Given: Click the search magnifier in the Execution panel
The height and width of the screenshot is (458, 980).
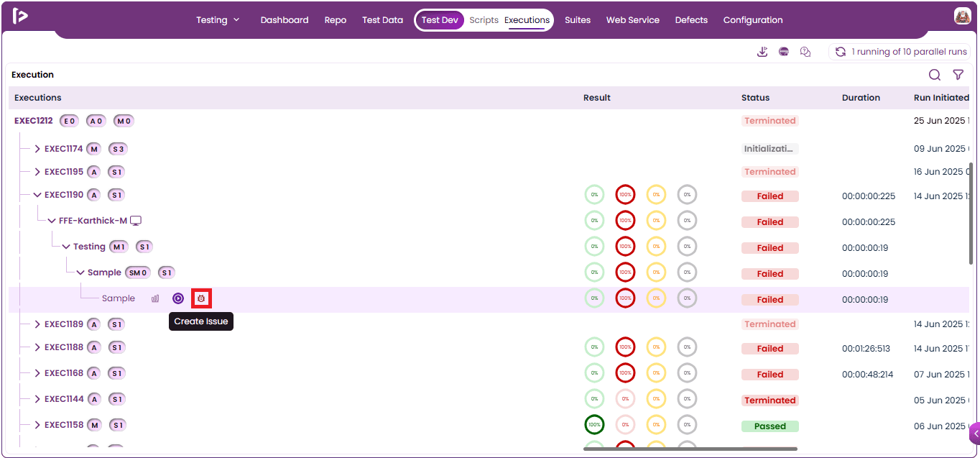Looking at the screenshot, I should [935, 75].
